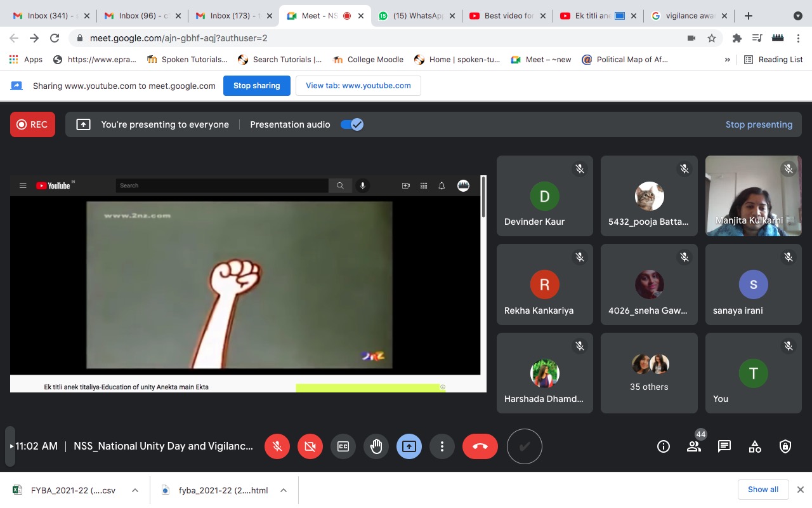
Task: Click the Stop sharing button
Action: [256, 86]
